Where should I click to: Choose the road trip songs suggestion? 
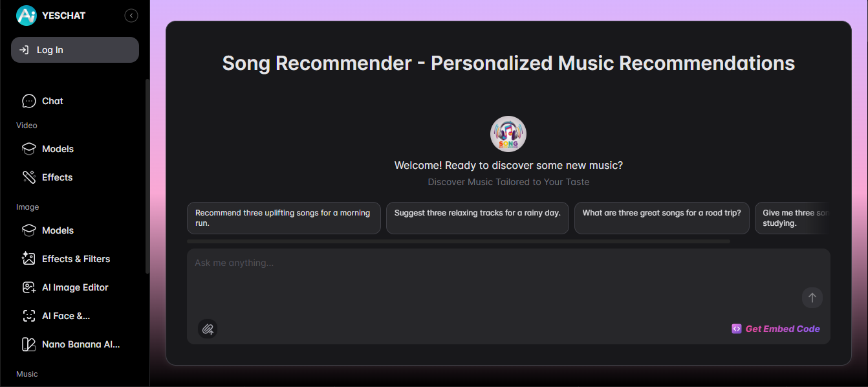[x=661, y=218]
